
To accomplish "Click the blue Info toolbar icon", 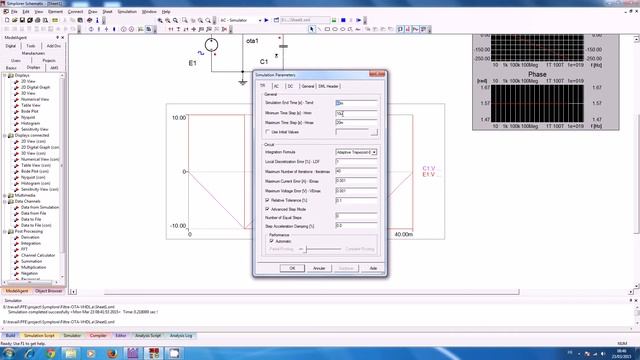I will pos(97,20).
